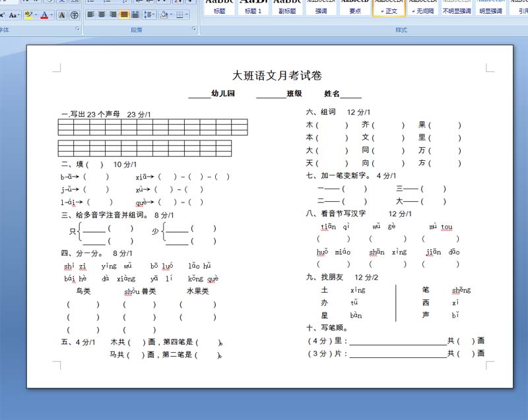Click the 幼儿园 label in the header line

pyautogui.click(x=223, y=94)
